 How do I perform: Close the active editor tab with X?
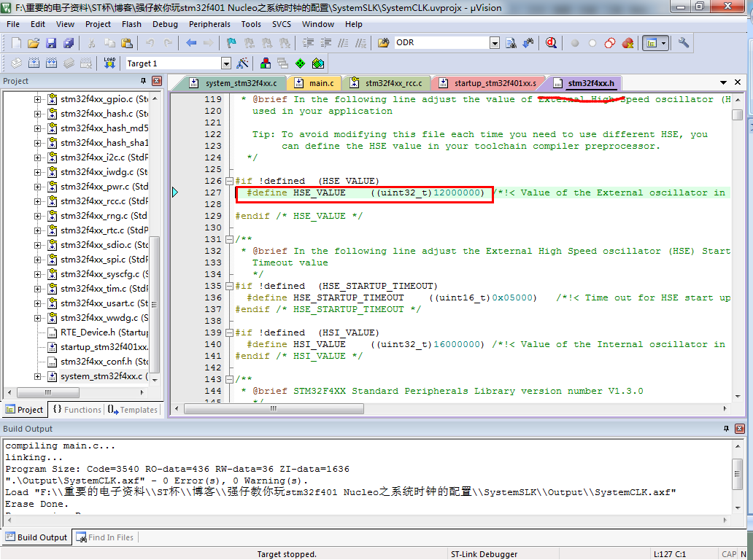(x=738, y=82)
